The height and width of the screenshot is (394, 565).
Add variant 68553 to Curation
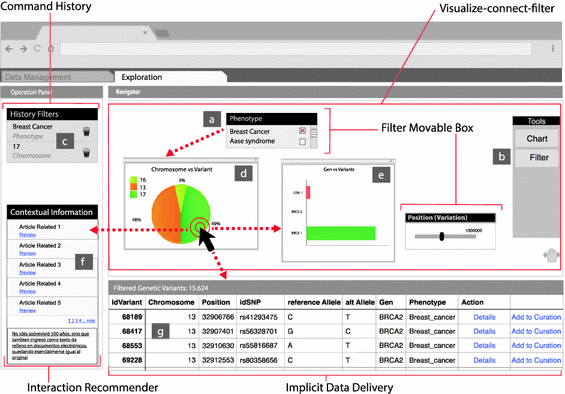[536, 346]
